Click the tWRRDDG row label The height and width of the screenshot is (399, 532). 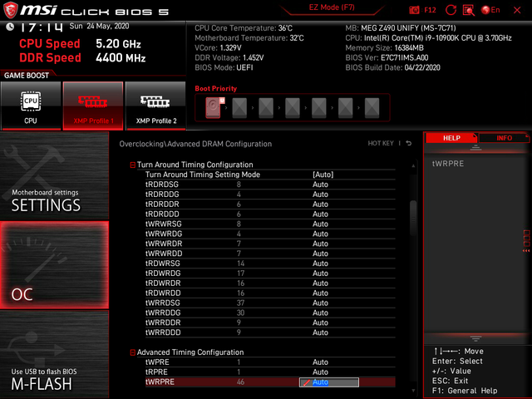click(163, 313)
